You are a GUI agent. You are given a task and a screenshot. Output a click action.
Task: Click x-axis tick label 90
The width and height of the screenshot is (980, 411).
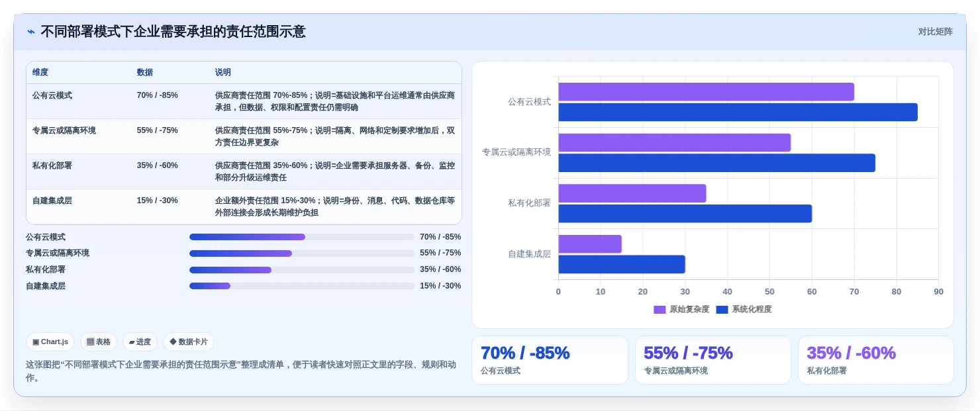tap(938, 292)
